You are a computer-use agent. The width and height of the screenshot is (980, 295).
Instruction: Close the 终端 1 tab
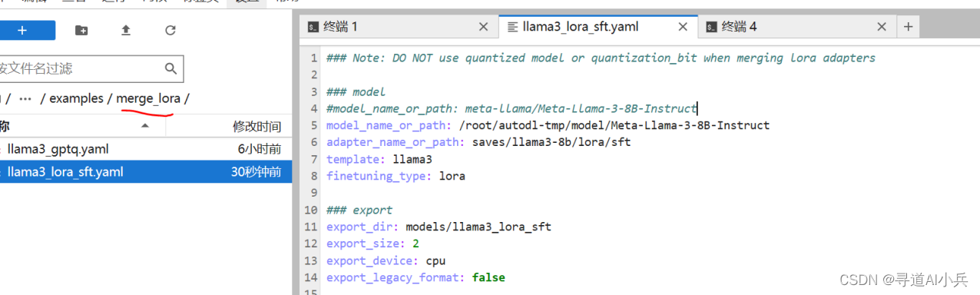click(x=483, y=27)
